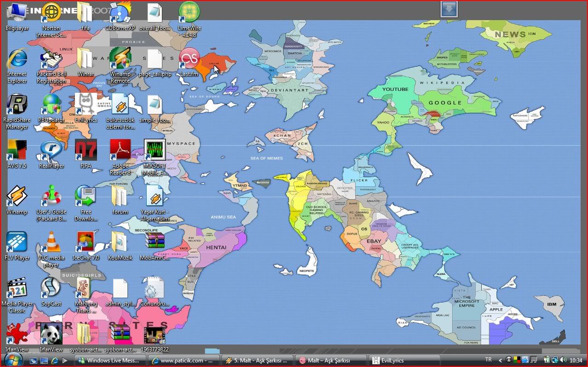Launch the FIFA 07 game shortcut

tap(86, 155)
